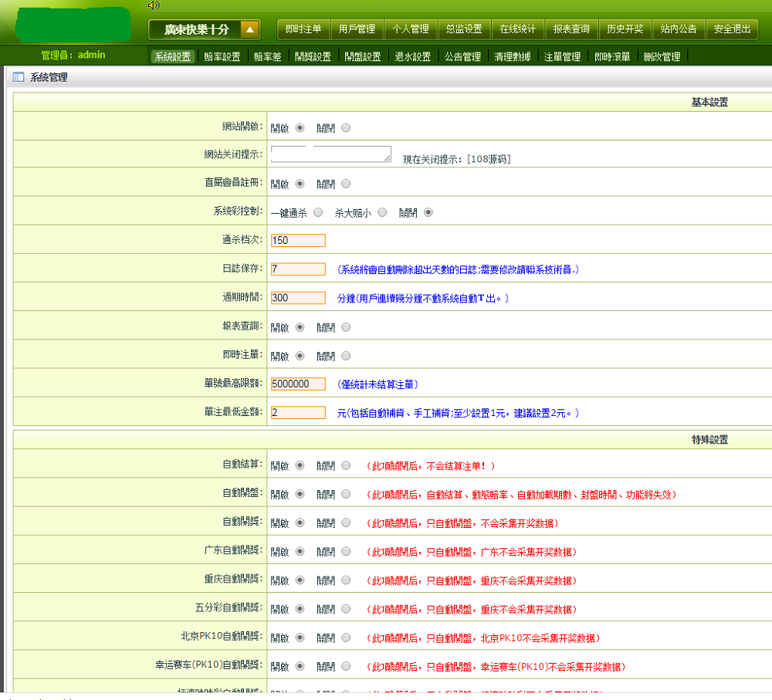Disable 自動結算 by selecting 關閉
772x700 pixels.
[x=345, y=466]
